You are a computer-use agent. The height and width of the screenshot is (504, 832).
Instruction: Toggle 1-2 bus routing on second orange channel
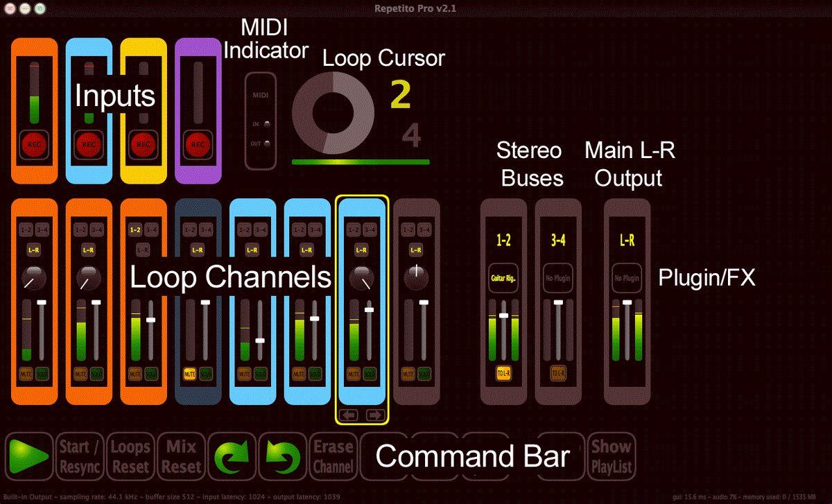click(x=80, y=229)
